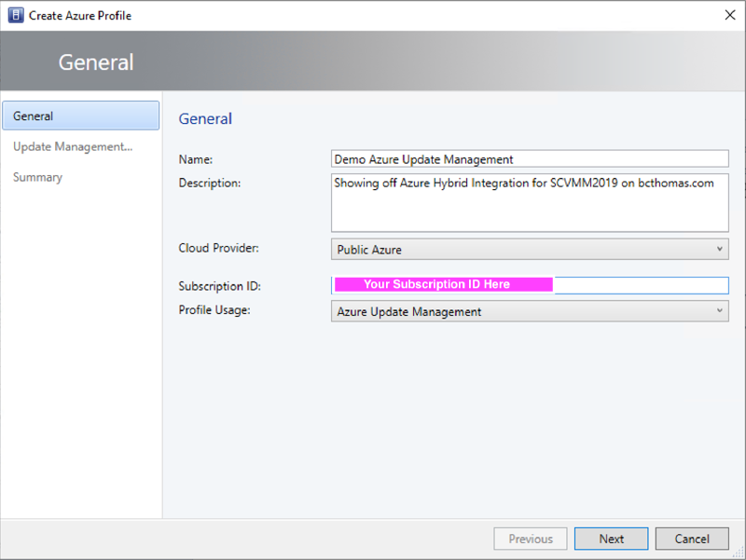Click the Description: field label
Viewport: 746px width, 560px height.
pyautogui.click(x=210, y=183)
